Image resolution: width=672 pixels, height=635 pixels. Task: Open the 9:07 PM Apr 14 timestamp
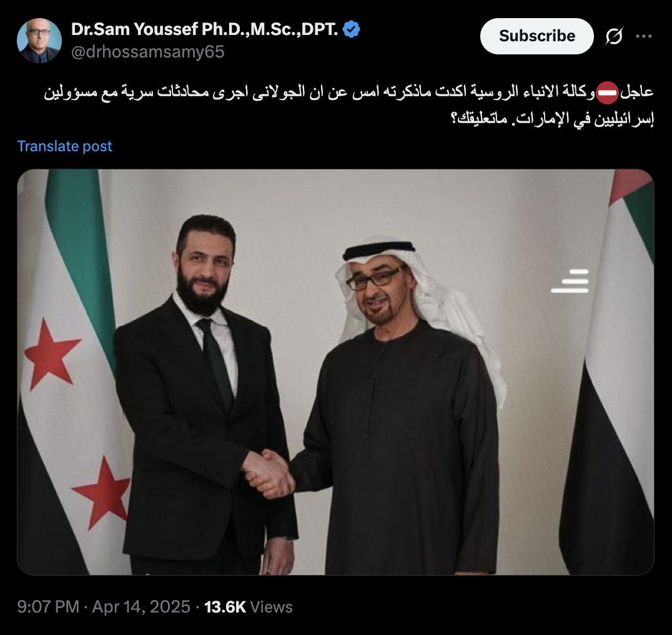coord(104,607)
